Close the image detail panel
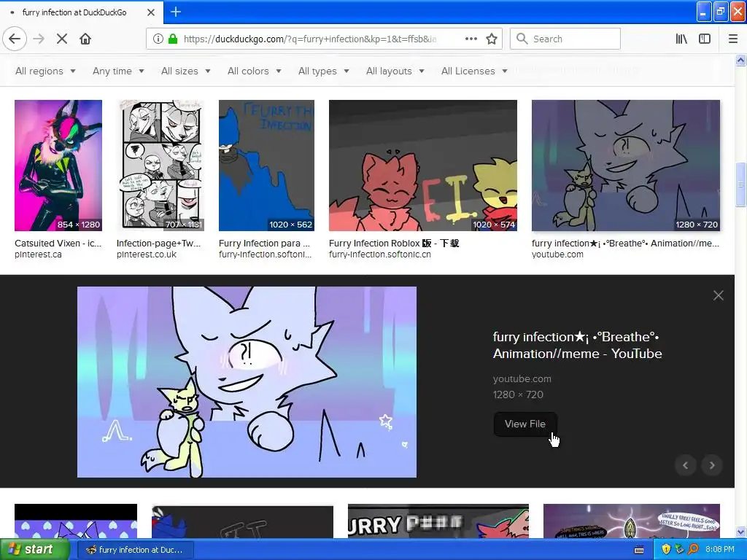 point(719,295)
